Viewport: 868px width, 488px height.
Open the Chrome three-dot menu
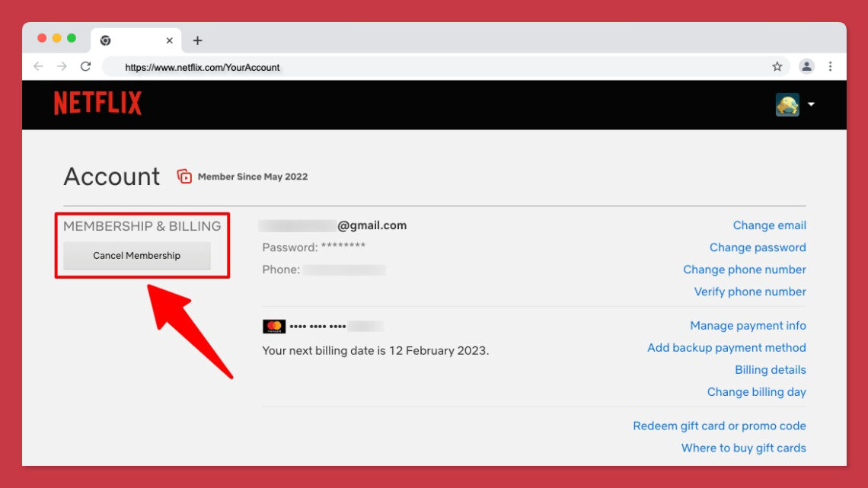tap(830, 67)
